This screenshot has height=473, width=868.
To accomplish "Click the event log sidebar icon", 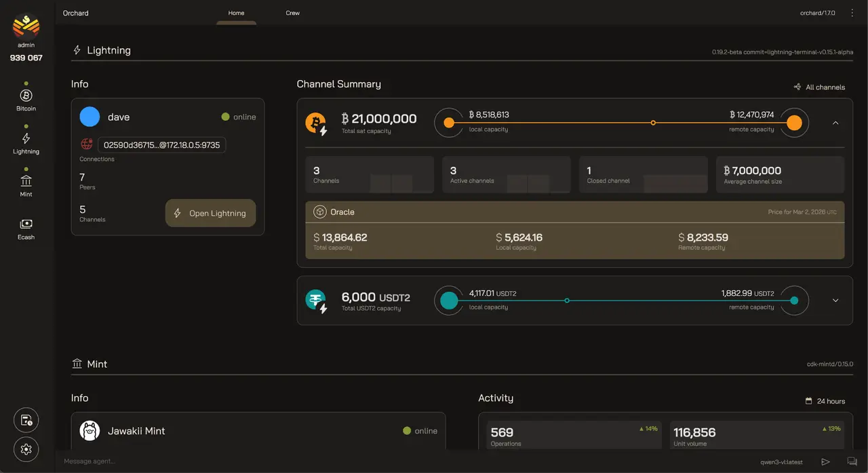I will (26, 420).
